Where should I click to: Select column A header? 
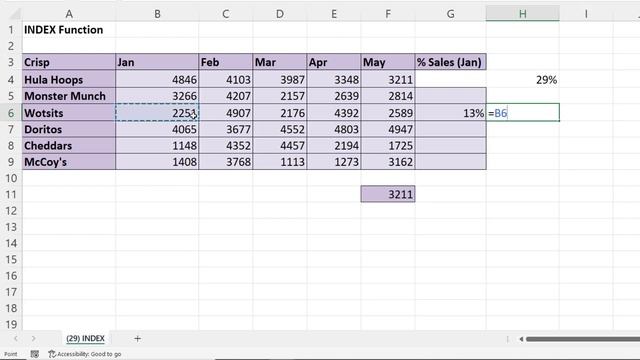[x=69, y=14]
